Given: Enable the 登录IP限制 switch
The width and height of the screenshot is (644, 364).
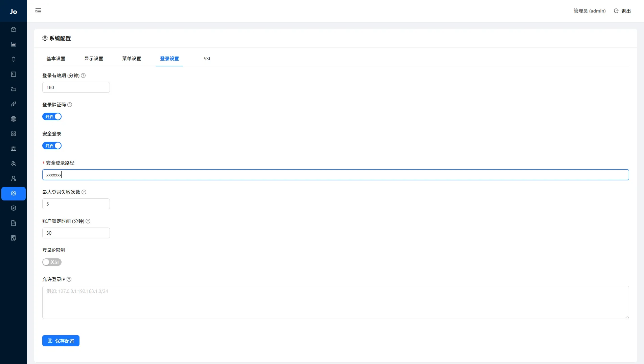Looking at the screenshot, I should pyautogui.click(x=52, y=262).
